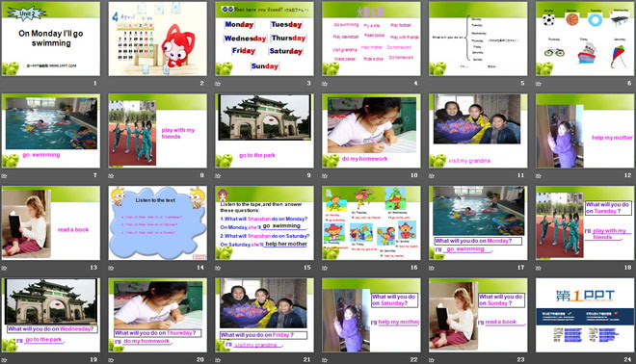Select slide 3 listing the days of the week

click(x=264, y=39)
